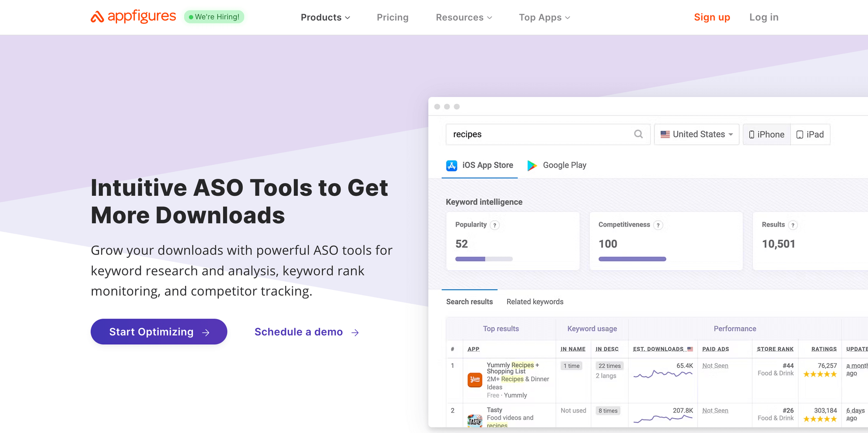This screenshot has width=868, height=433.
Task: Click the Competitiveness help icon
Action: point(658,225)
